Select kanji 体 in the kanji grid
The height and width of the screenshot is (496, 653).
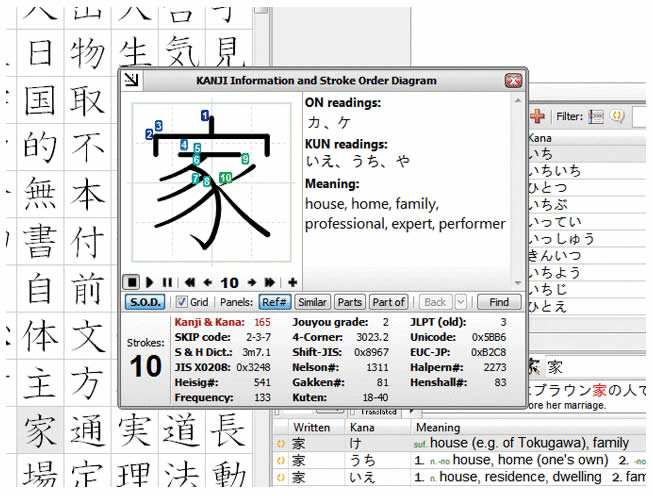(x=40, y=336)
